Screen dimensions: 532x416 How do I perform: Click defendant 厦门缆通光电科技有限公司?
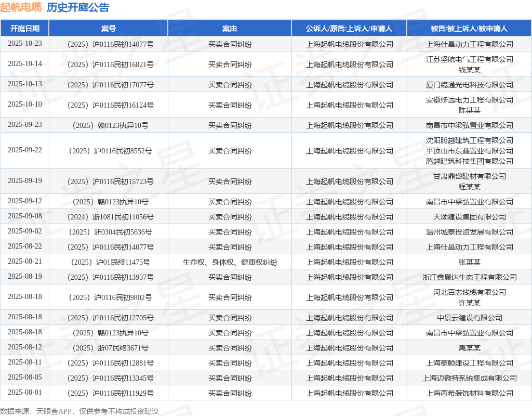tap(470, 85)
